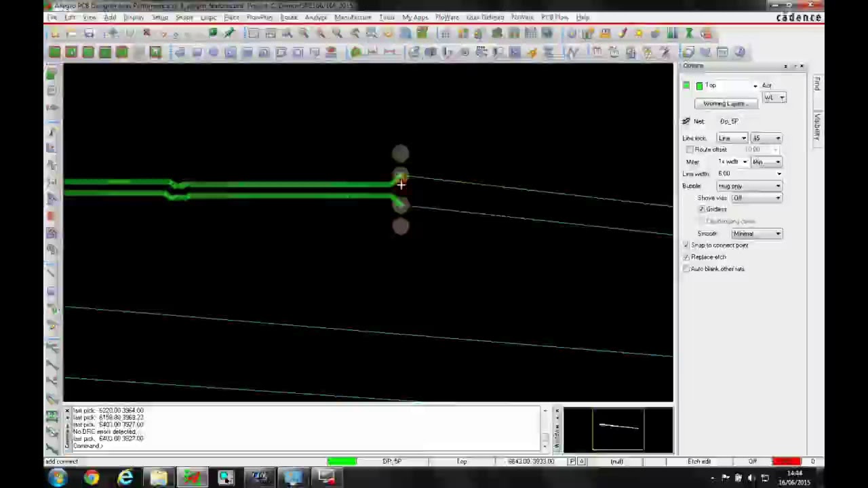Click the red DRC indicator in status bar
868x488 pixels.
(786, 462)
